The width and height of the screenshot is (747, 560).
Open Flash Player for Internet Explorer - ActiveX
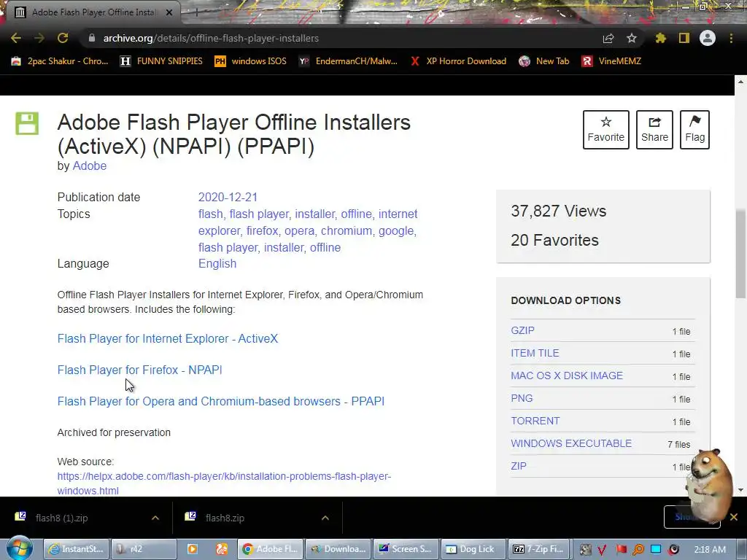(168, 338)
